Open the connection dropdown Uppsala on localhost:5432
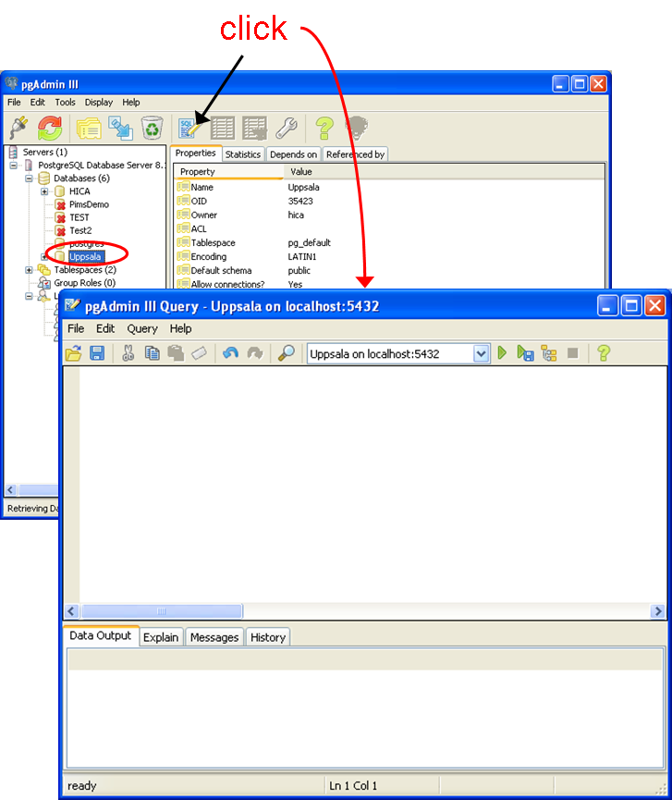672x800 pixels. (x=481, y=353)
